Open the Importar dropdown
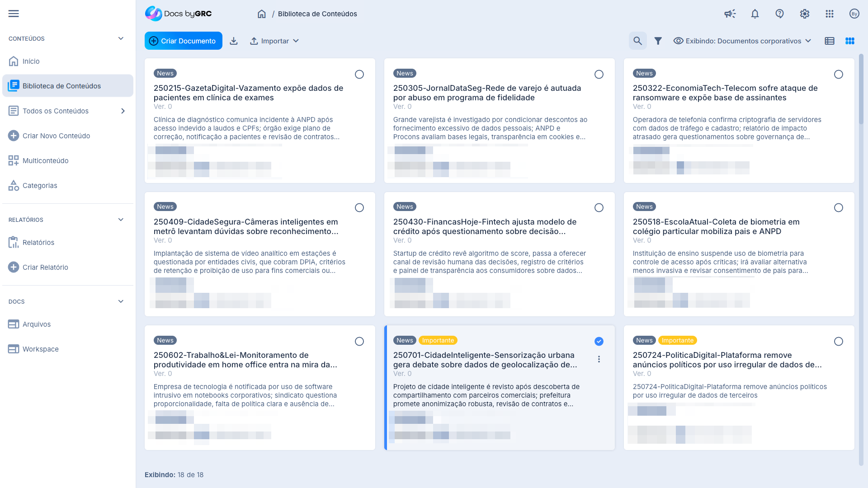This screenshot has height=488, width=868. tap(274, 41)
